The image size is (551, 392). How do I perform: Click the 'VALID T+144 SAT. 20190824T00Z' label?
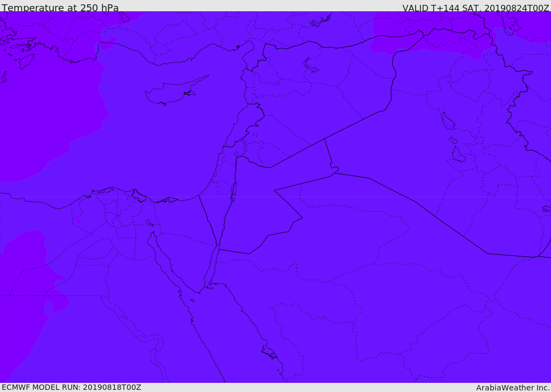pos(476,8)
